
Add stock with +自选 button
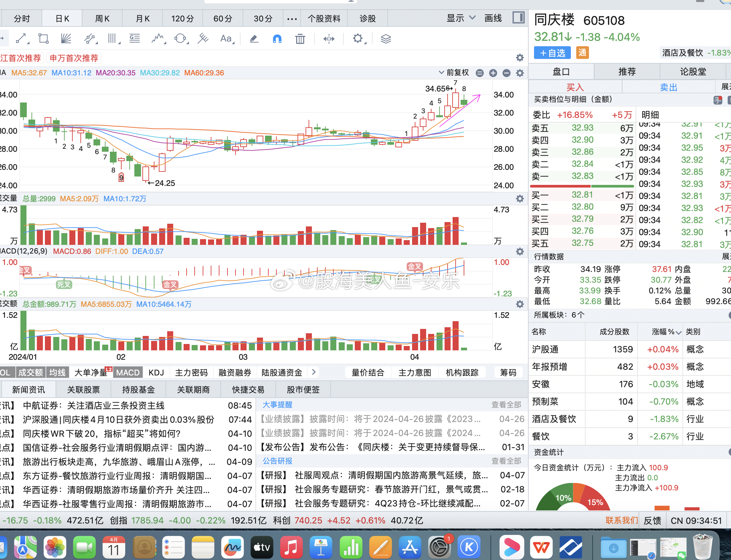(x=553, y=53)
